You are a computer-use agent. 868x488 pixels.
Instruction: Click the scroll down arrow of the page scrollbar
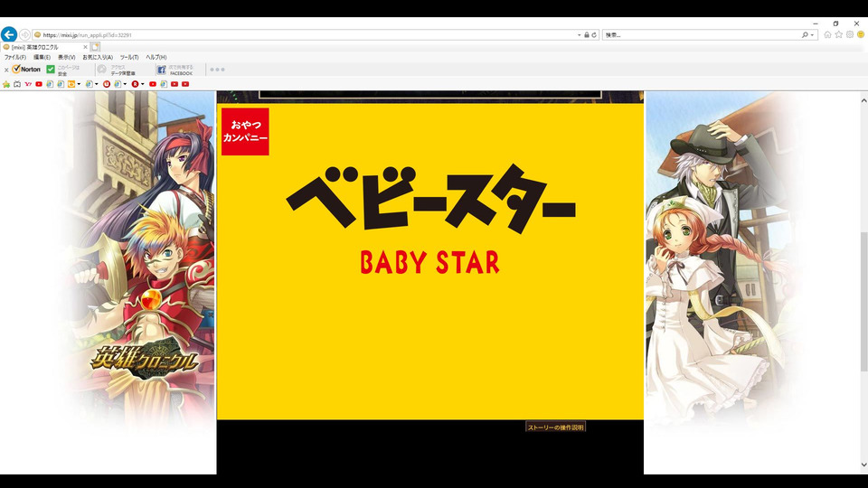[x=863, y=465]
